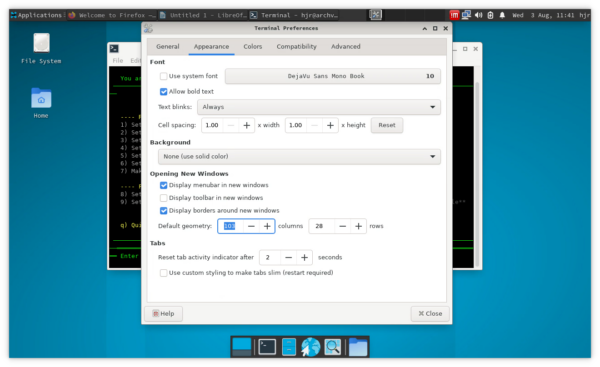
Task: Open Application Finder magnifier in dock
Action: [333, 347]
